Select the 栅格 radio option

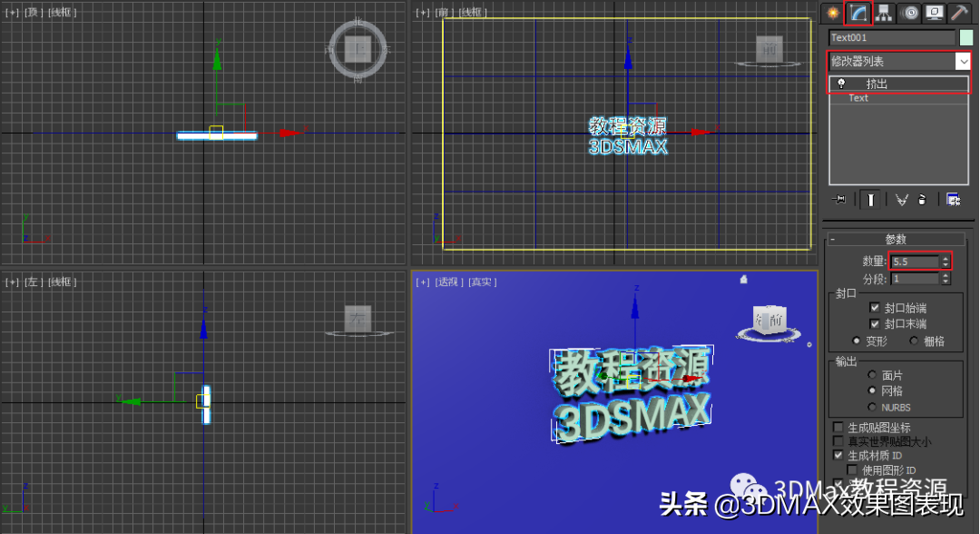[914, 341]
